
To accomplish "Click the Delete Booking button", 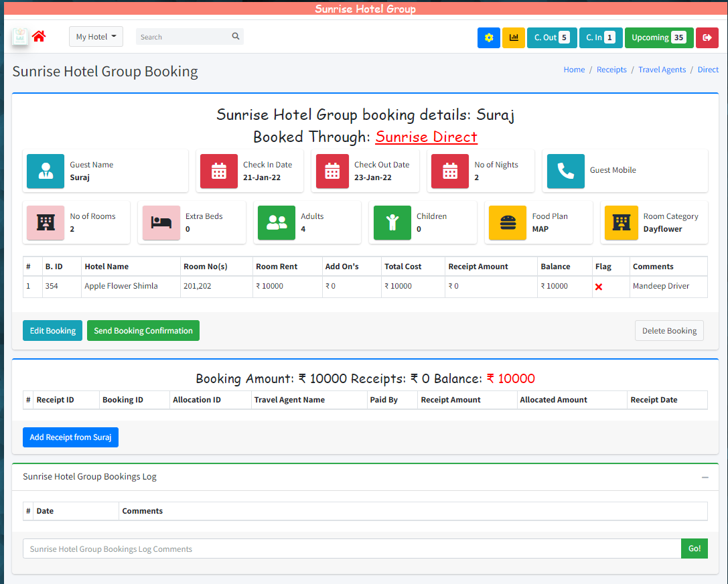I will pyautogui.click(x=669, y=331).
